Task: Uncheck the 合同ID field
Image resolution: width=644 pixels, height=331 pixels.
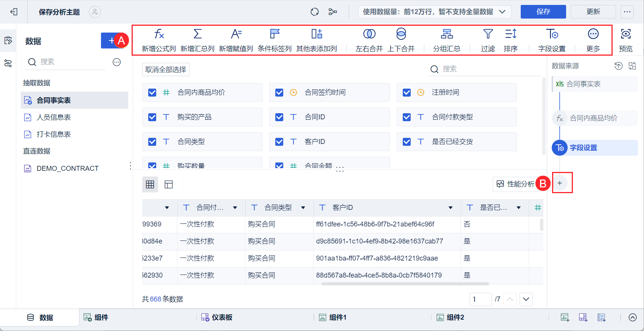Action: pyautogui.click(x=279, y=117)
